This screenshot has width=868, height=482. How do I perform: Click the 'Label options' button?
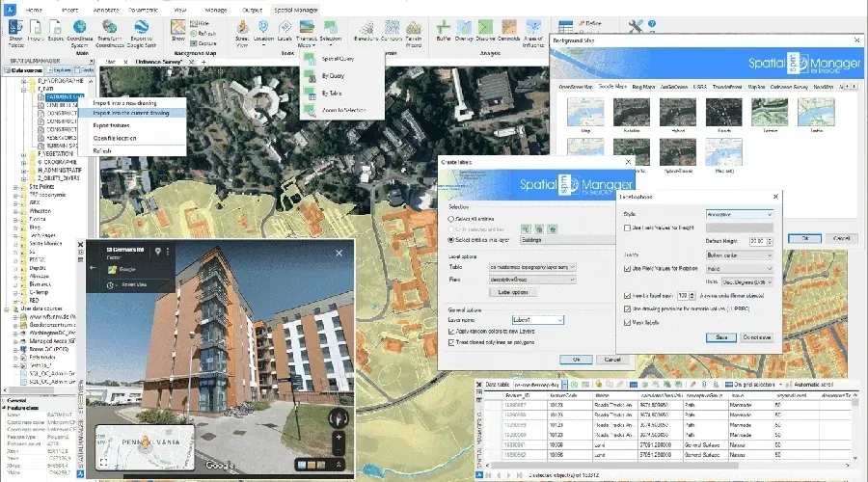coord(511,291)
